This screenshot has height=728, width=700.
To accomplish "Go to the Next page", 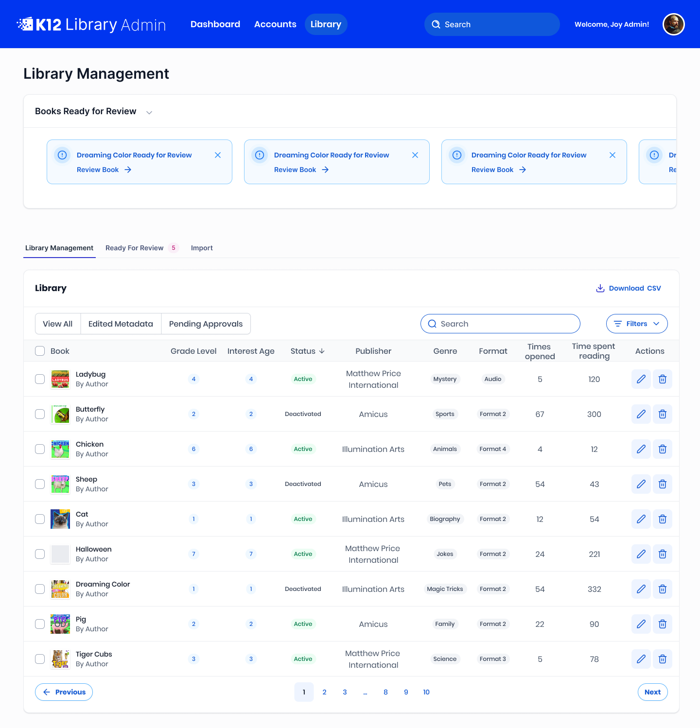I will (x=652, y=692).
